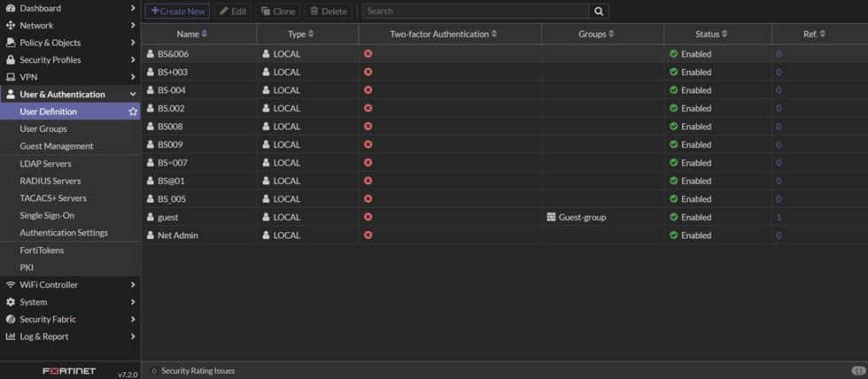Click the WiFi Controller sidebar icon
The image size is (868, 379).
(11, 285)
